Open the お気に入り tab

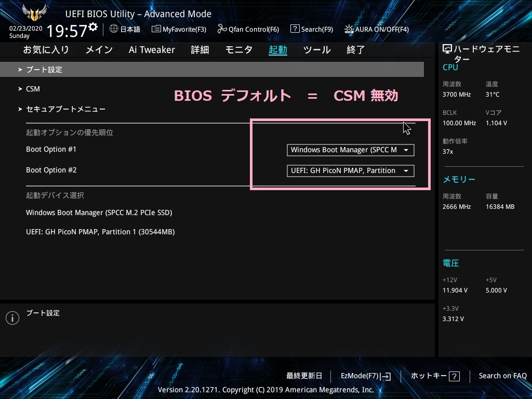pos(46,50)
